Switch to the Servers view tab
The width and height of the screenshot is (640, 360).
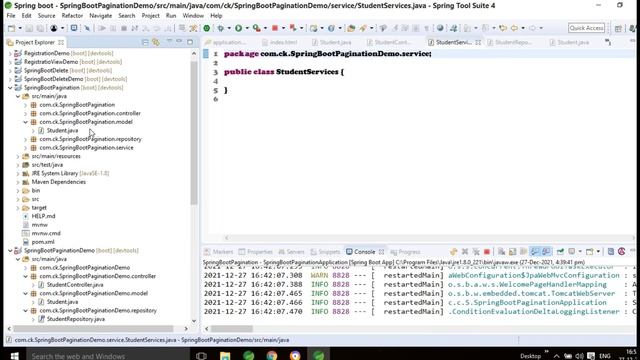pyautogui.click(x=291, y=252)
